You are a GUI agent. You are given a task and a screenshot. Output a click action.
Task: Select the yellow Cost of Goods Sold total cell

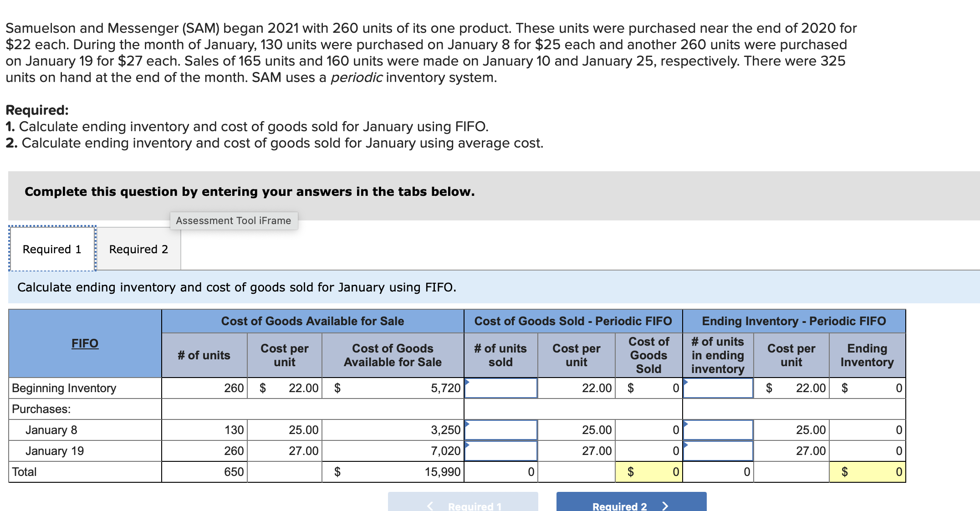pyautogui.click(x=648, y=472)
